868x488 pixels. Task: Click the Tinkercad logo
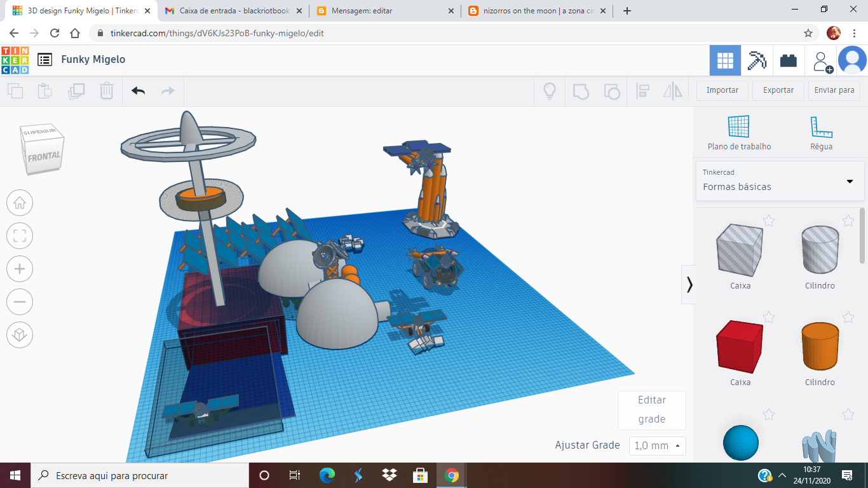pos(15,60)
